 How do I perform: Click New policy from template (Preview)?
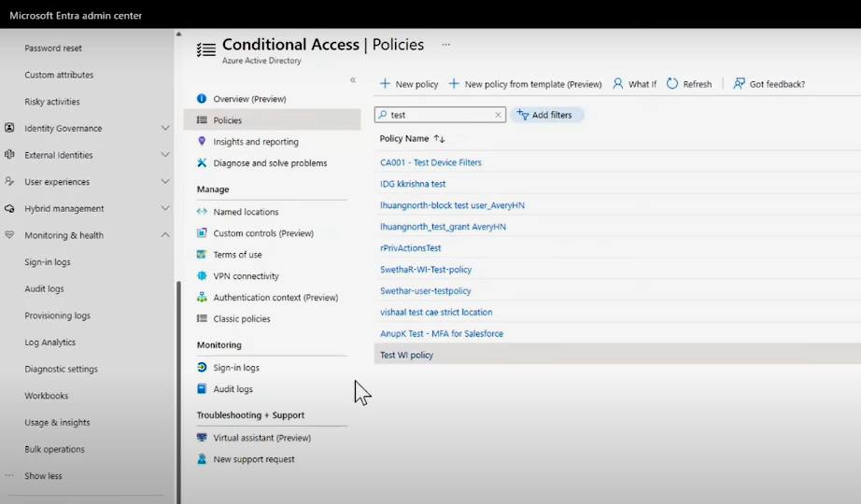point(525,84)
